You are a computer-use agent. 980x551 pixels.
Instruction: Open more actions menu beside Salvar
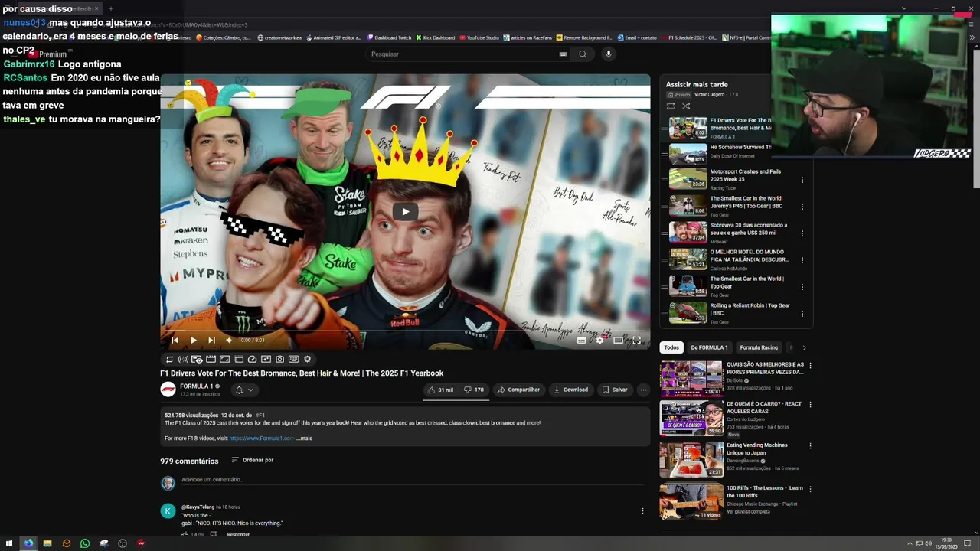(643, 390)
